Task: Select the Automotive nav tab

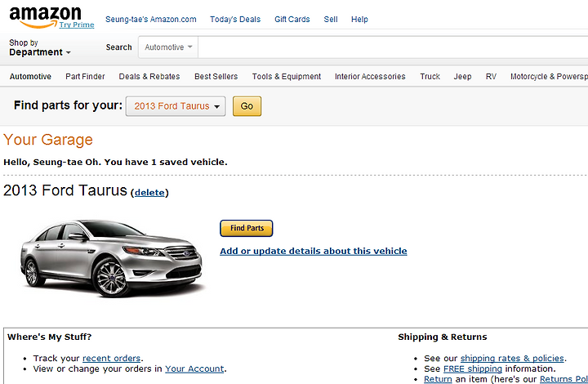Action: point(30,77)
